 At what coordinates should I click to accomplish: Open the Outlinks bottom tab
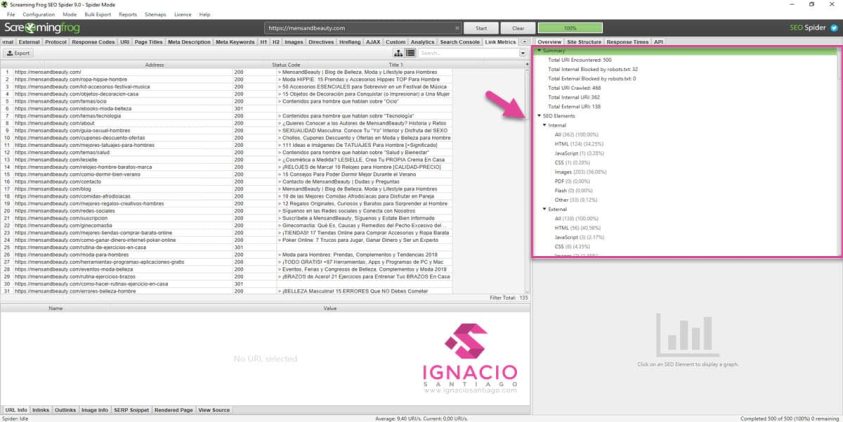coord(66,410)
